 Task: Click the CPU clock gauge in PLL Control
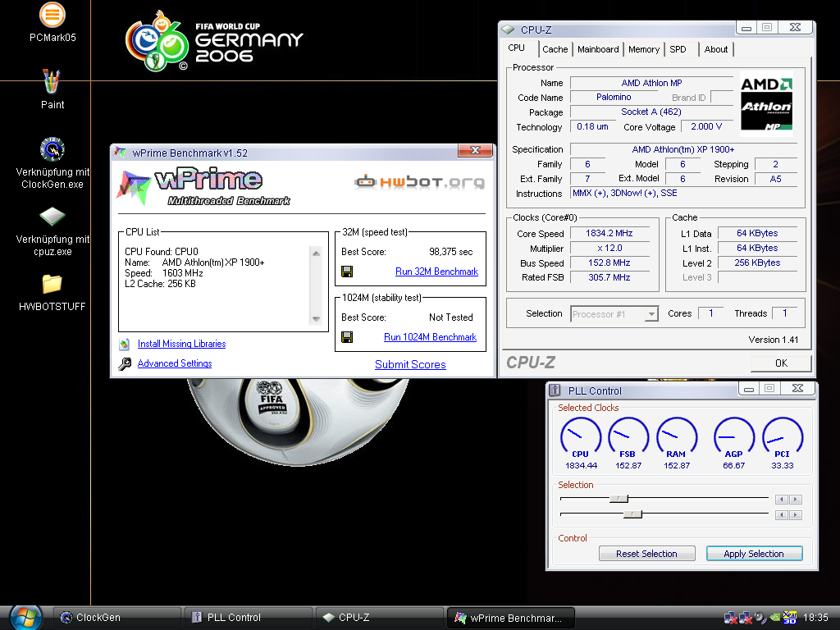coord(581,438)
